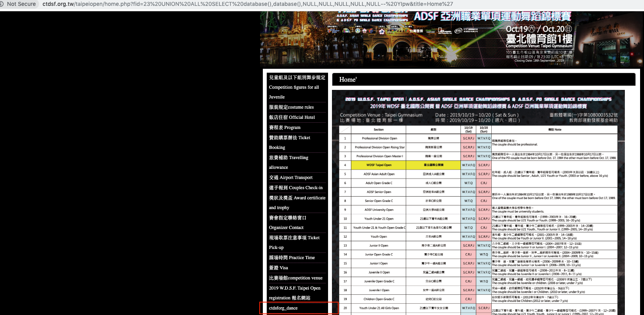Click the ADSF University Open cell
Image resolution: width=644 pixels, height=315 pixels.
[x=379, y=210]
